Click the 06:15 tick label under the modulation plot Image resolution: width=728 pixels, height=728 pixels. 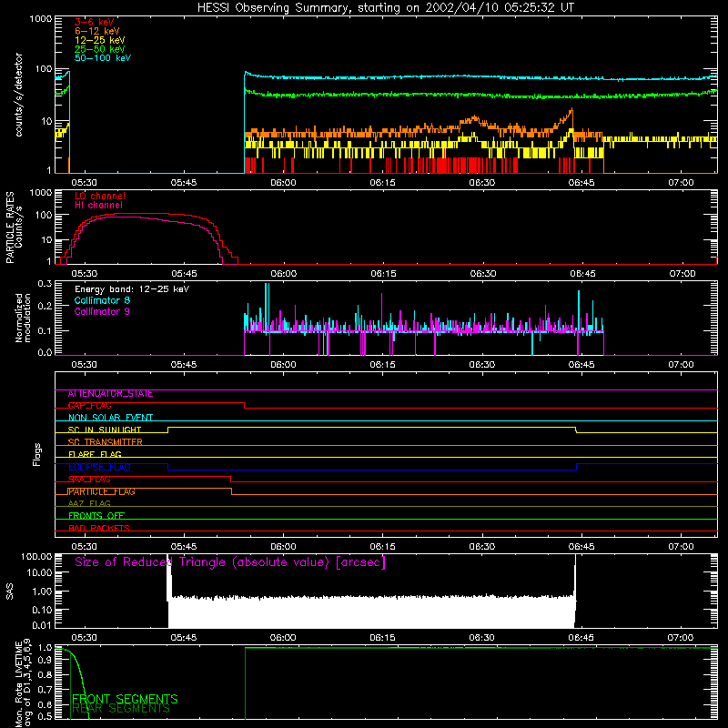click(x=382, y=365)
